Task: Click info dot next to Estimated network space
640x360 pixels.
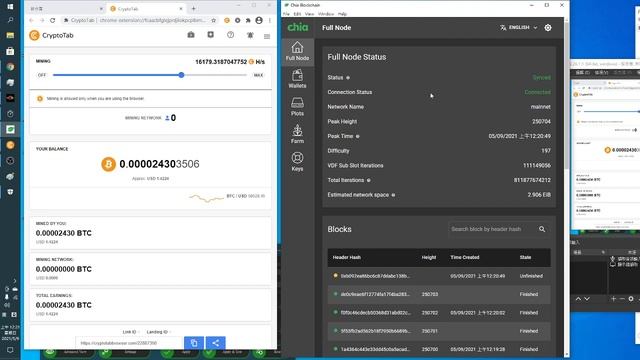Action: coord(393,195)
